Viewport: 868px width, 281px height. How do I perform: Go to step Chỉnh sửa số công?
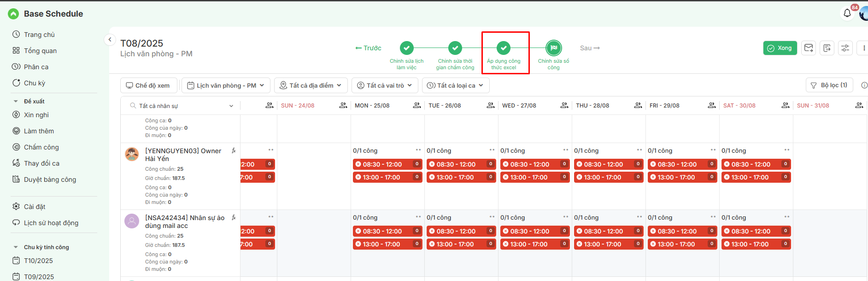click(x=553, y=55)
